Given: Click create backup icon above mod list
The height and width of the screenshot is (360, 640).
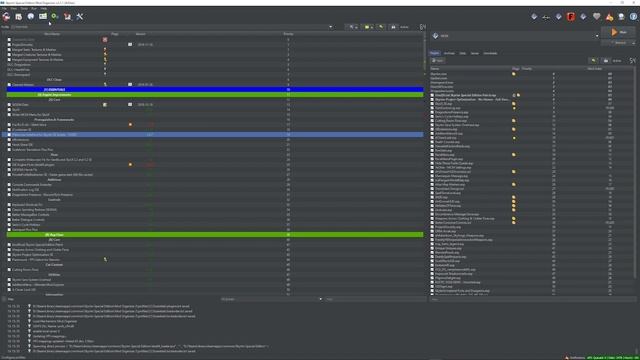Looking at the screenshot, I should click(393, 27).
